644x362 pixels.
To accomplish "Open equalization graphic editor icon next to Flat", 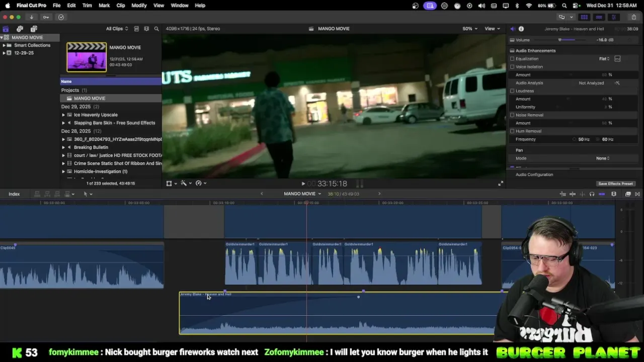I will pyautogui.click(x=617, y=59).
